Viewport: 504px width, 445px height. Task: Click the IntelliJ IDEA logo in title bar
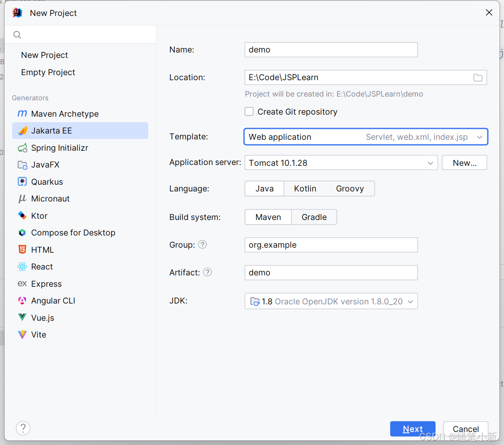pos(17,13)
